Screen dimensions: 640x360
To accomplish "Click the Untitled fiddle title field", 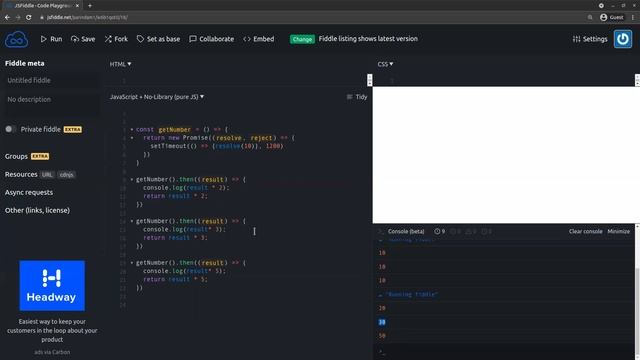I will coord(51,80).
